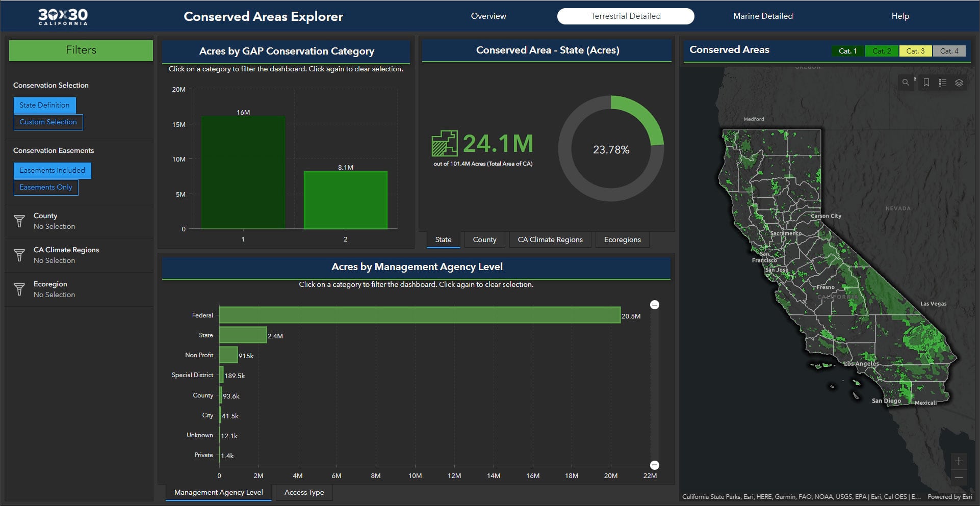Screen dimensions: 980x506
Task: Select the Custom Selection option
Action: (48, 122)
